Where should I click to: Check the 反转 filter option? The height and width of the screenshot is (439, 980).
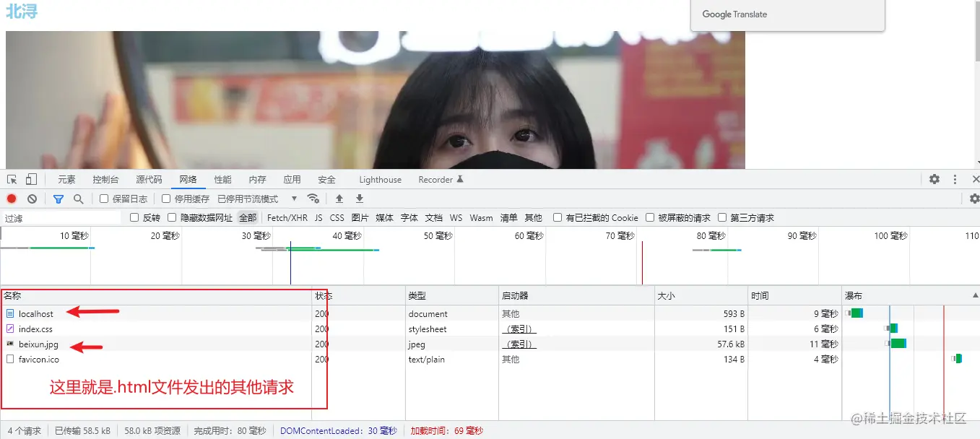[134, 217]
